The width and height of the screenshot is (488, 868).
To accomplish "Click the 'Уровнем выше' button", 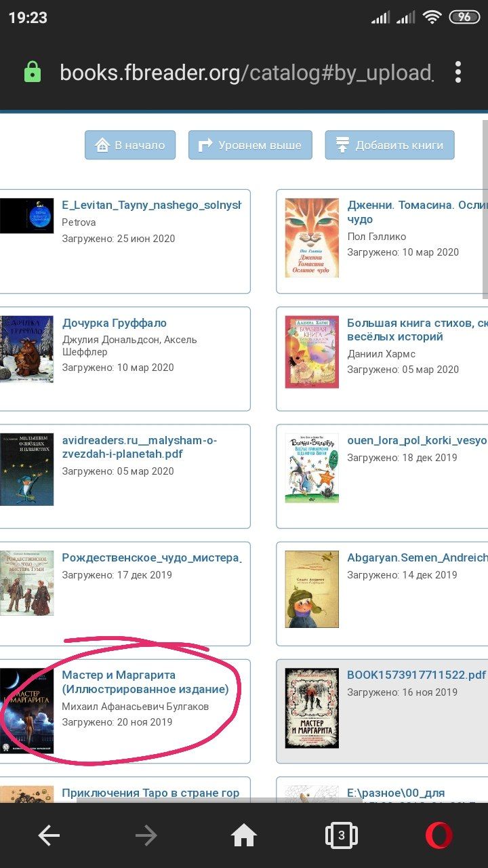I will pos(250,145).
